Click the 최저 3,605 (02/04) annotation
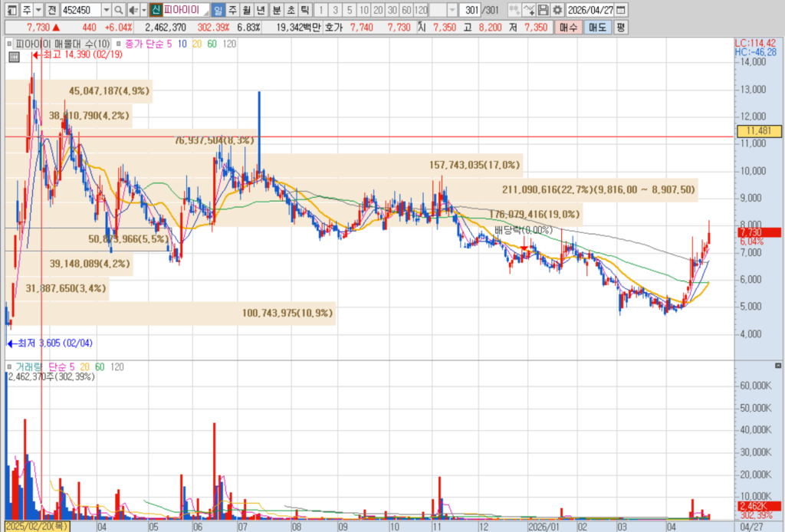Image resolution: width=785 pixels, height=532 pixels. tap(50, 343)
